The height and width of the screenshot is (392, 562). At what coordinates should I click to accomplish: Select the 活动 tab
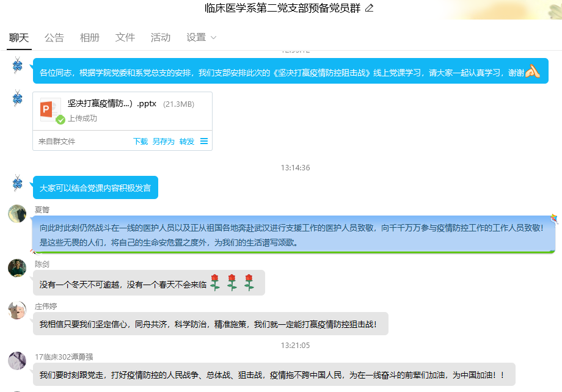161,37
